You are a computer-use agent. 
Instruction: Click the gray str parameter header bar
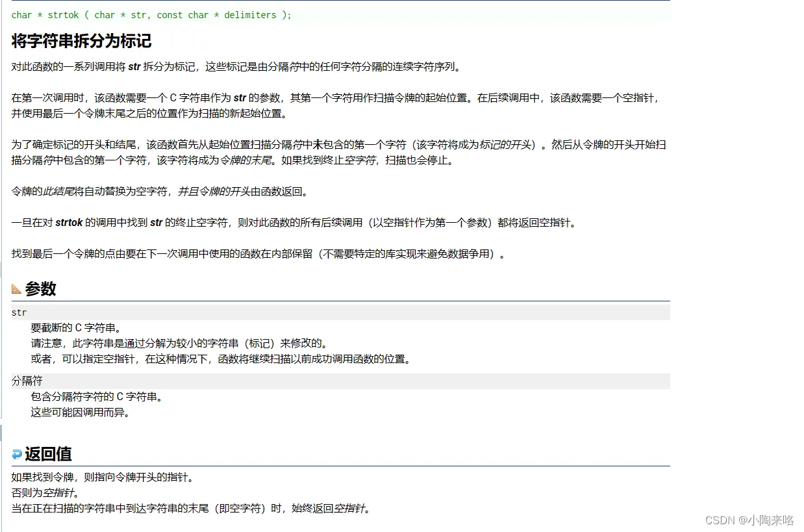pos(338,312)
